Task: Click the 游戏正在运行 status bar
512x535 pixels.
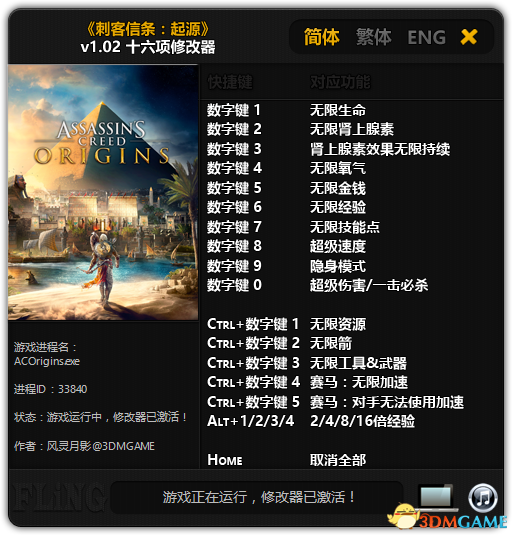Action: pyautogui.click(x=258, y=497)
